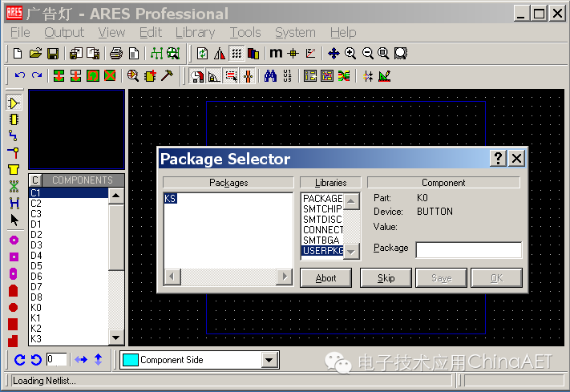
Task: Select the round through-hole pad icon
Action: [14, 240]
